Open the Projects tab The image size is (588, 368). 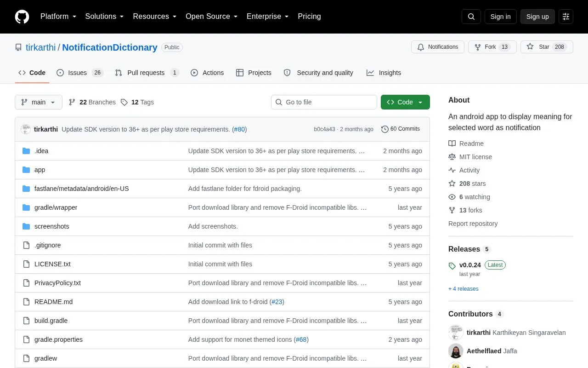pos(254,73)
